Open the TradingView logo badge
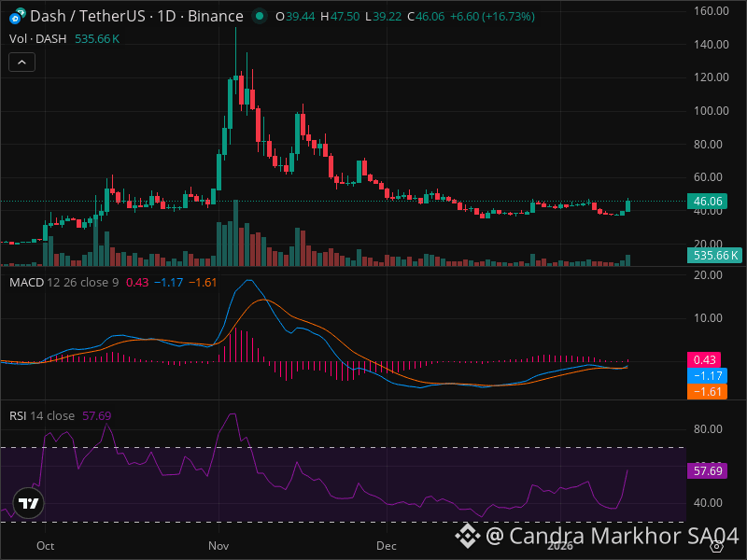This screenshot has height=560, width=747. [29, 503]
